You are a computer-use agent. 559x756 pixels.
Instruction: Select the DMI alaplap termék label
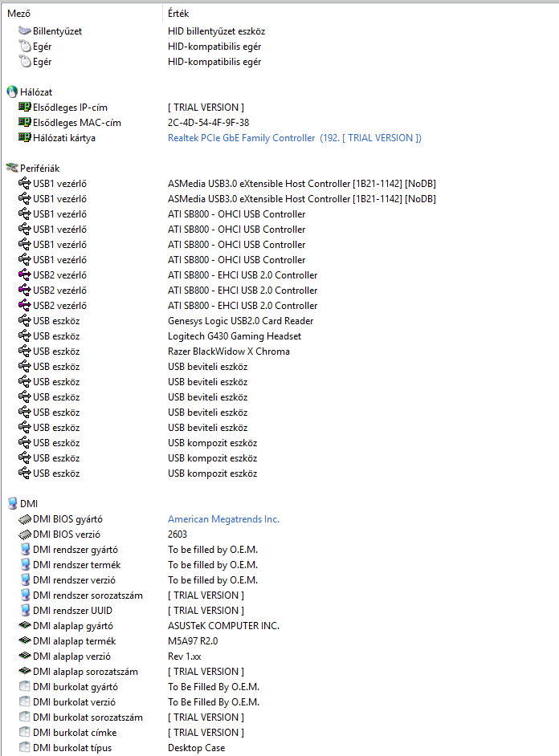click(74, 641)
